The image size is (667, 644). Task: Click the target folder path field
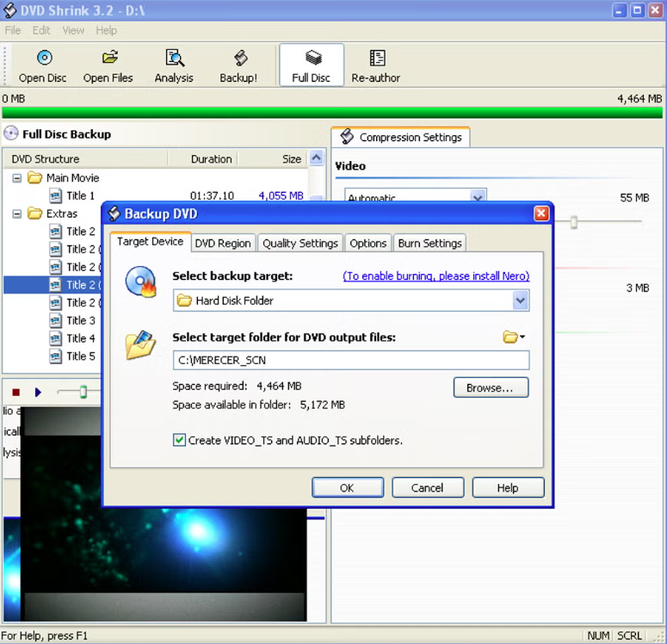(351, 360)
